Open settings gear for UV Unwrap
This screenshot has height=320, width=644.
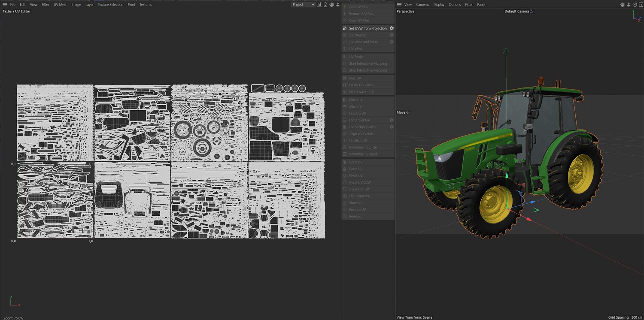(392, 35)
